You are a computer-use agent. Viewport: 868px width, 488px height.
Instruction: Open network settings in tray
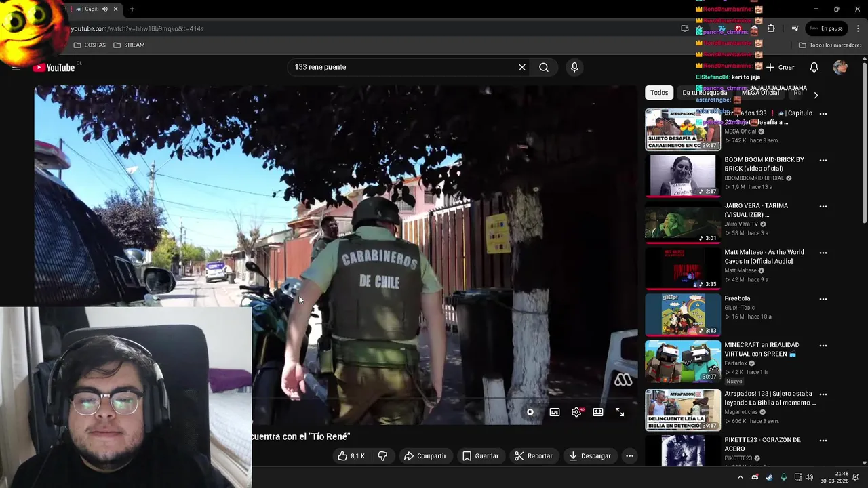pyautogui.click(x=798, y=477)
